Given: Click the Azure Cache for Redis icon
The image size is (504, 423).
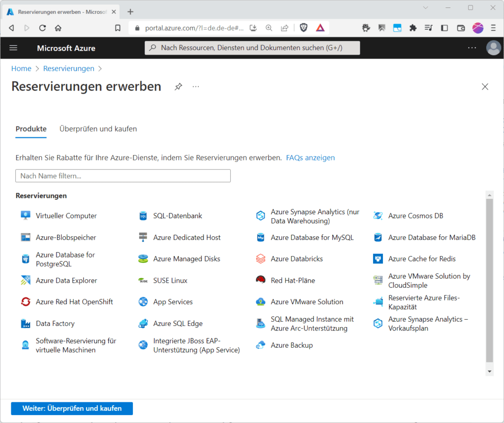Looking at the screenshot, I should point(378,259).
